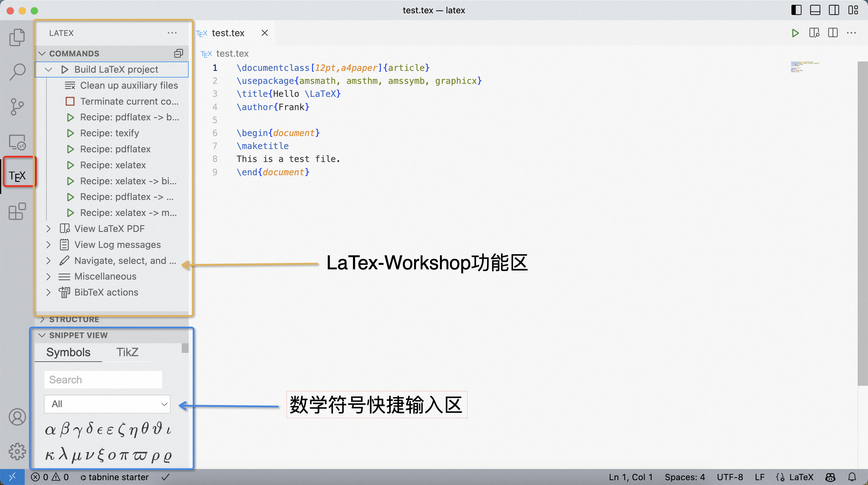Toggle primary side bar visibility
This screenshot has height=485, width=868.
(x=796, y=10)
